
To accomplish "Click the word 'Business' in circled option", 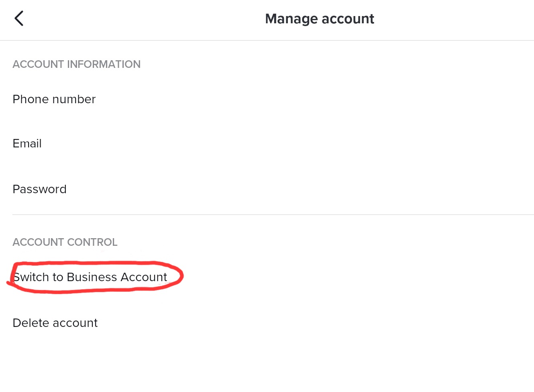I will pyautogui.click(x=92, y=277).
